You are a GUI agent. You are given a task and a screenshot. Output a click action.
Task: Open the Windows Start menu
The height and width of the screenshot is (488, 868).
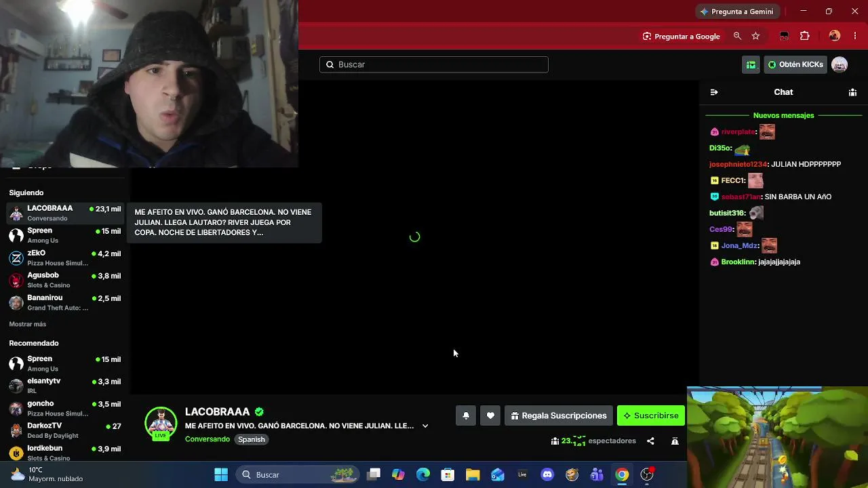221,474
